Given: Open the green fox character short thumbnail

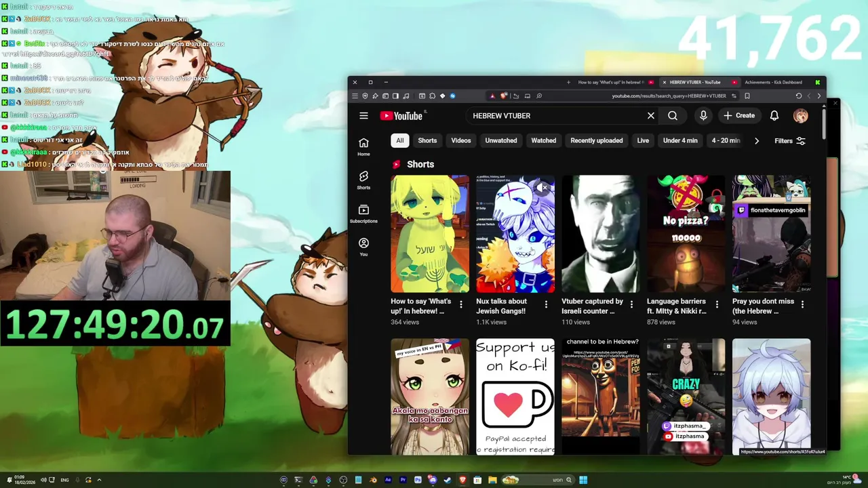Looking at the screenshot, I should coord(430,234).
